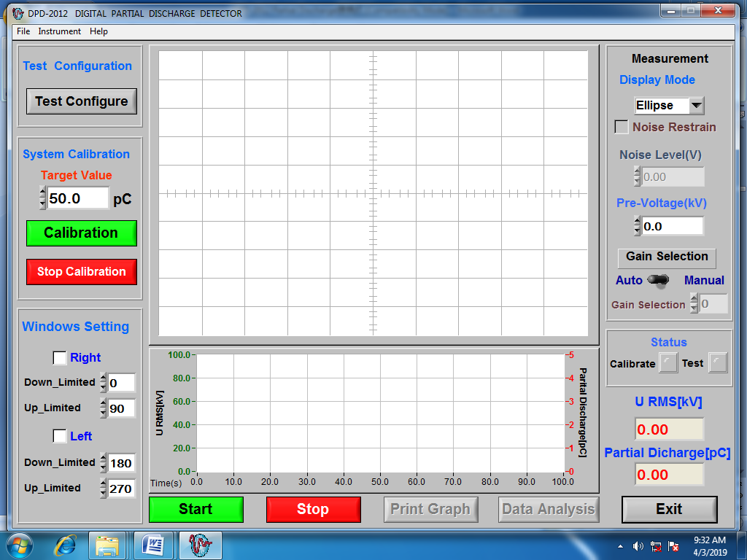
Task: Click the Test status indicator
Action: click(x=718, y=363)
